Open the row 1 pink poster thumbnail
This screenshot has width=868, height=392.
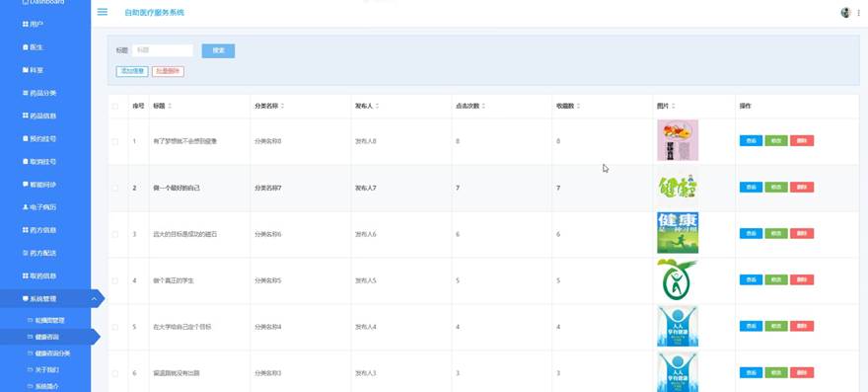pyautogui.click(x=678, y=140)
